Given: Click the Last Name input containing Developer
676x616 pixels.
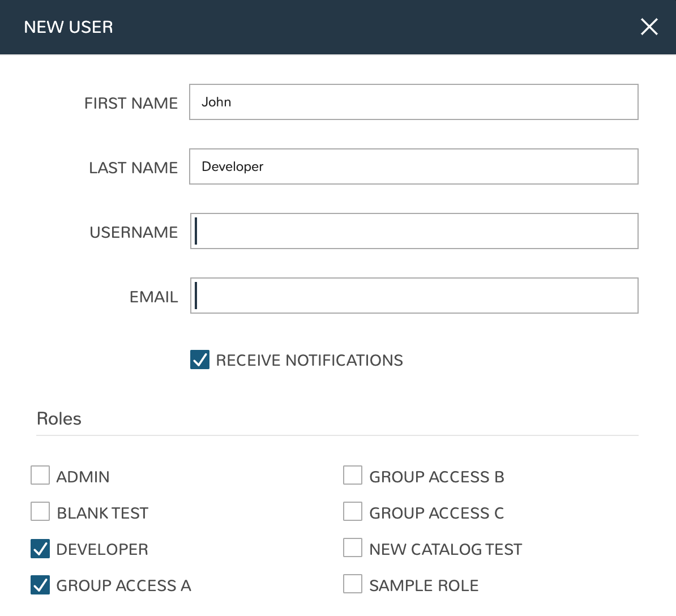Looking at the screenshot, I should tap(413, 167).
